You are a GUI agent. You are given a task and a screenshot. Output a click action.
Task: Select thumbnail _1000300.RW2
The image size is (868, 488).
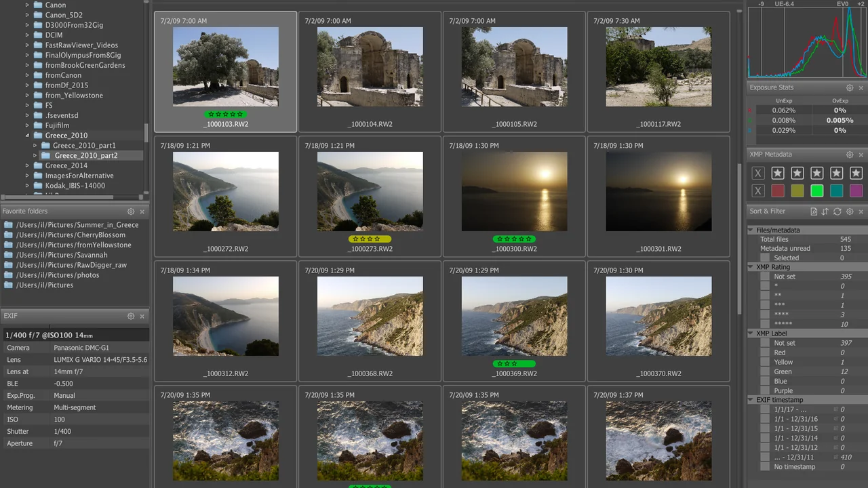(x=514, y=197)
